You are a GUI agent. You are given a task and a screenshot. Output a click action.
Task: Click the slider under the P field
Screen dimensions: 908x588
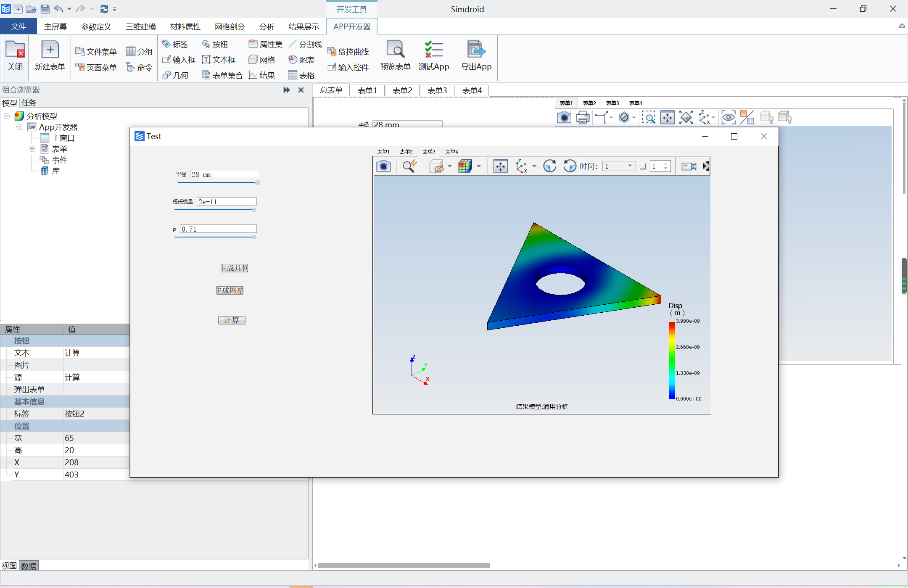215,237
